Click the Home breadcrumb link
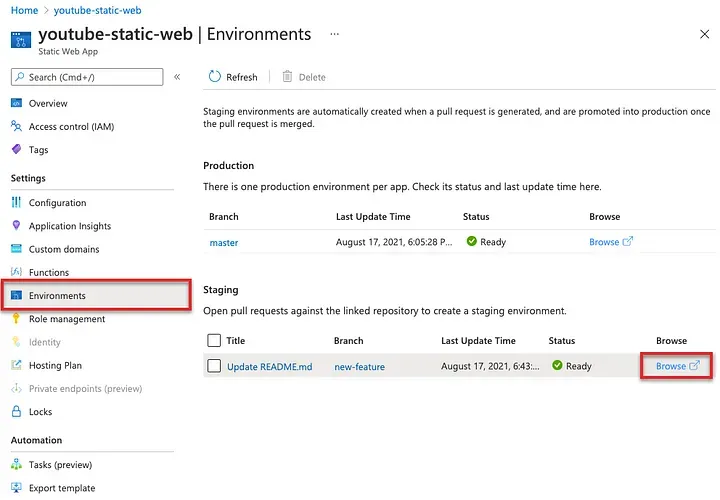The width and height of the screenshot is (720, 500). 24,10
